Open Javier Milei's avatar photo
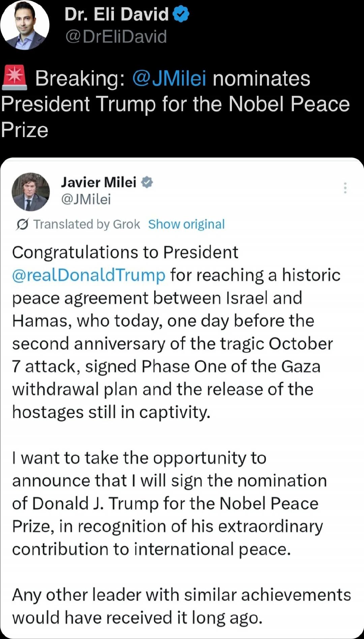The height and width of the screenshot is (639, 364). (x=31, y=192)
